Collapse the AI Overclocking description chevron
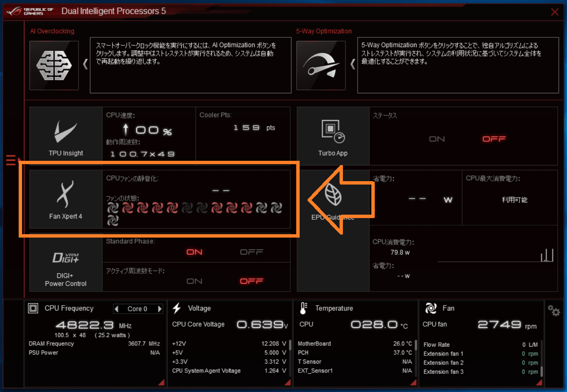The width and height of the screenshot is (567, 392). (x=85, y=64)
